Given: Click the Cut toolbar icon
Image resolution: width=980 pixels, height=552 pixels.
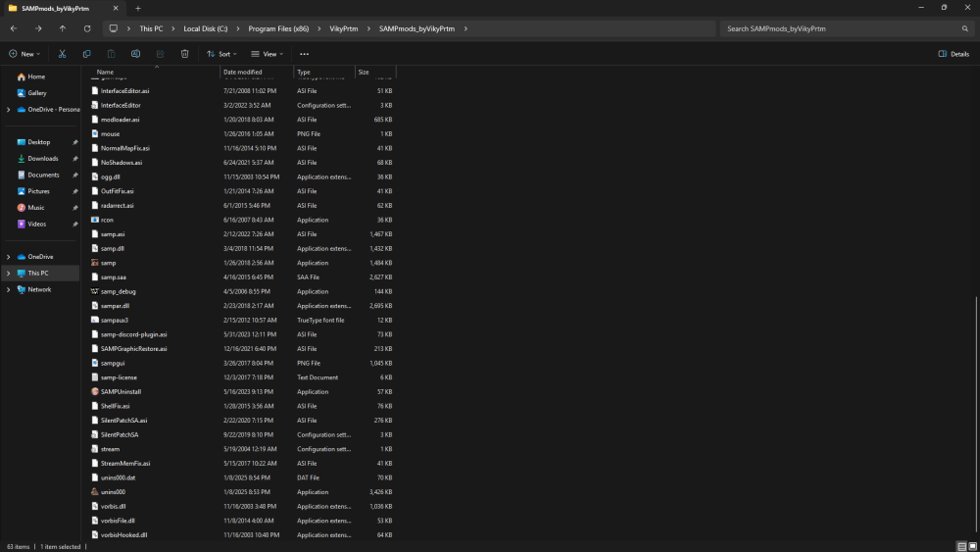Looking at the screenshot, I should click(62, 54).
